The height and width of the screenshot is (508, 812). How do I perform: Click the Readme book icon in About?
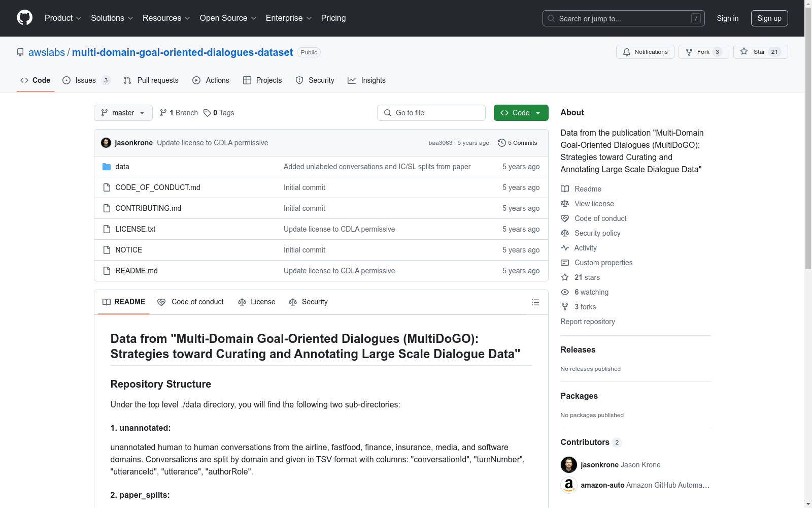(x=565, y=189)
